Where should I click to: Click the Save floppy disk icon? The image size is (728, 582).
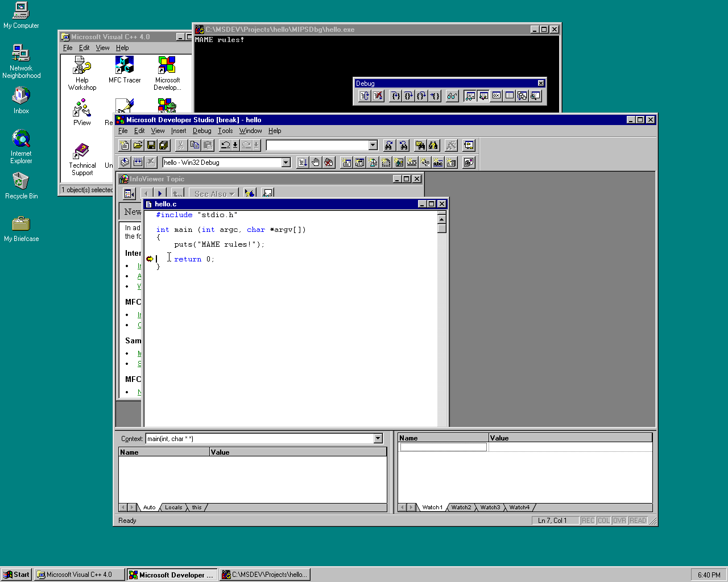click(151, 145)
